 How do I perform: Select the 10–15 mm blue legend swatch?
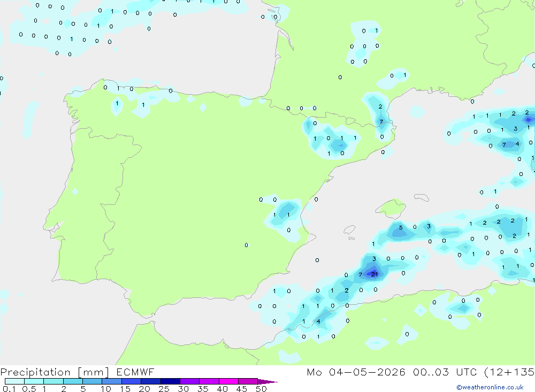tap(112, 381)
